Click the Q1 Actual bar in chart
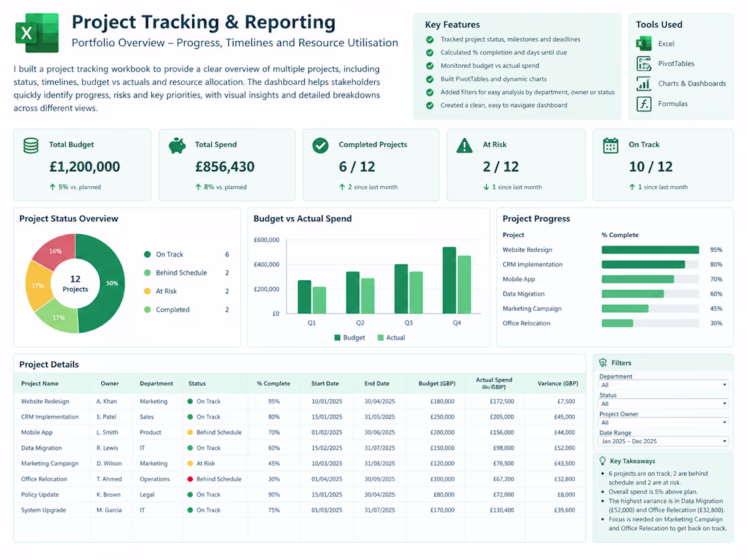This screenshot has height=560, width=747. pyautogui.click(x=319, y=301)
